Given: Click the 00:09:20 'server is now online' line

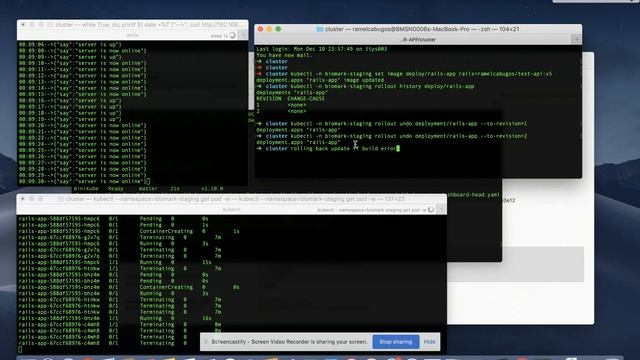Looking at the screenshot, I should [x=82, y=125].
